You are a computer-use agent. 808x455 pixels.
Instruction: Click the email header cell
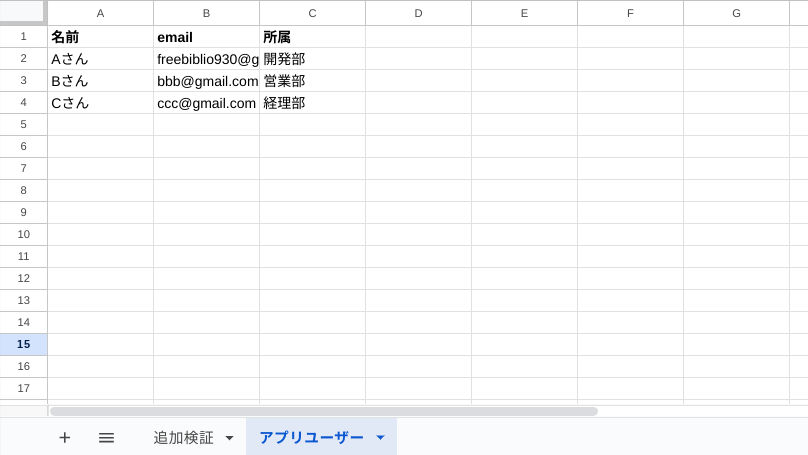click(x=206, y=37)
